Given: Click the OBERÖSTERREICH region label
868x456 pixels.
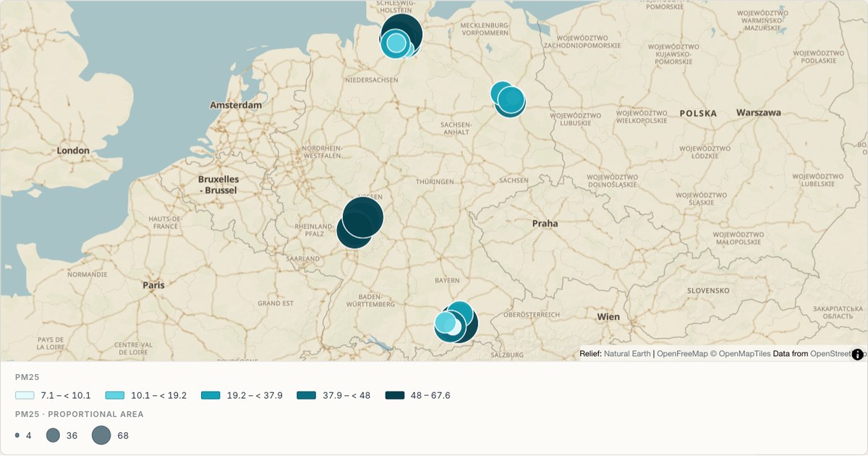Looking at the screenshot, I should (x=532, y=315).
